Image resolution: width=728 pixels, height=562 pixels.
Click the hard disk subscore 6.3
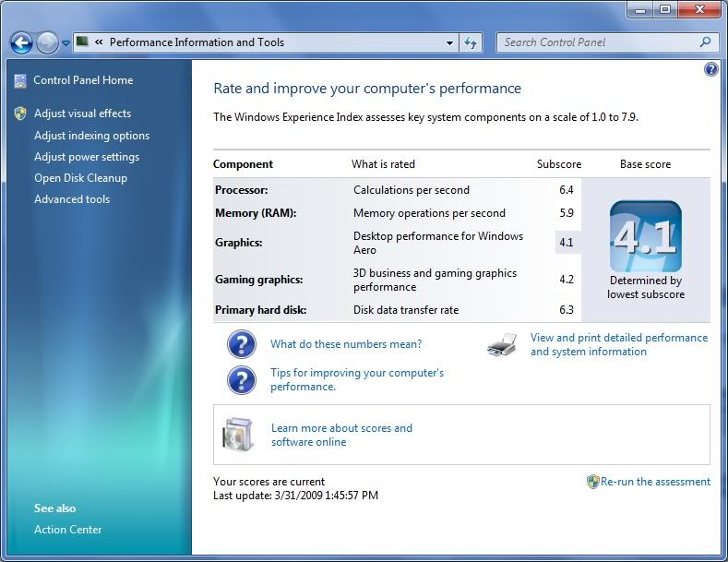567,310
